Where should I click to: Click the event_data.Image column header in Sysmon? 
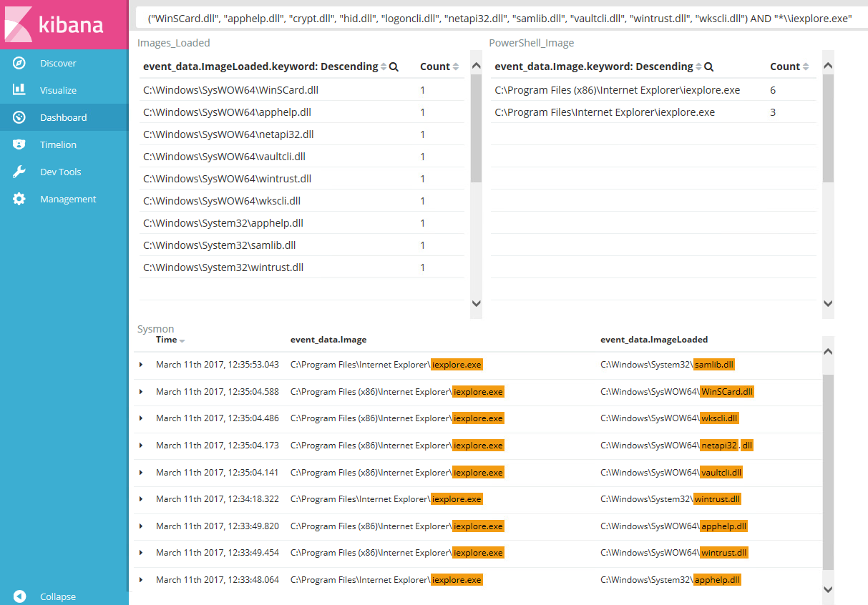(328, 340)
